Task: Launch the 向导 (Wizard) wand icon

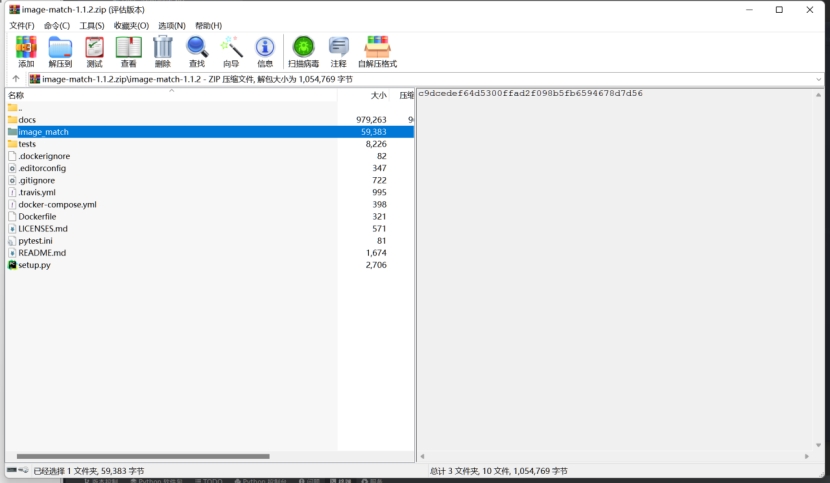Action: pyautogui.click(x=231, y=50)
